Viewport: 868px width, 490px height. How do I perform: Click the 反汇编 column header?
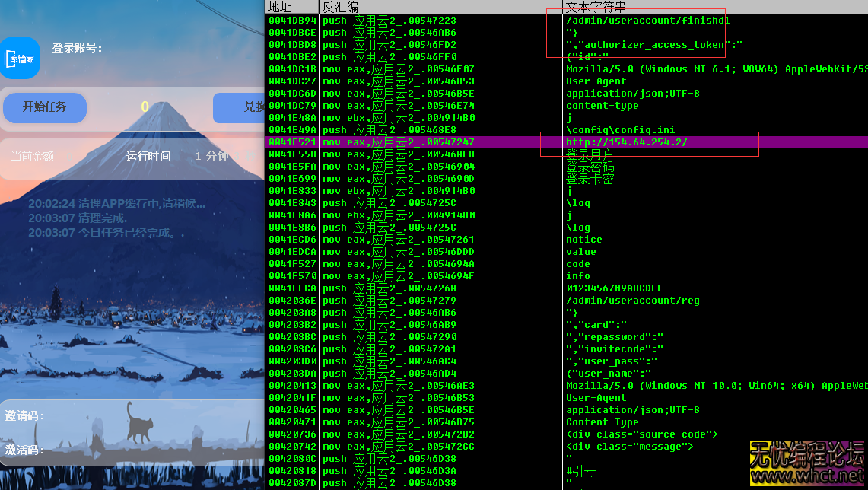(339, 7)
